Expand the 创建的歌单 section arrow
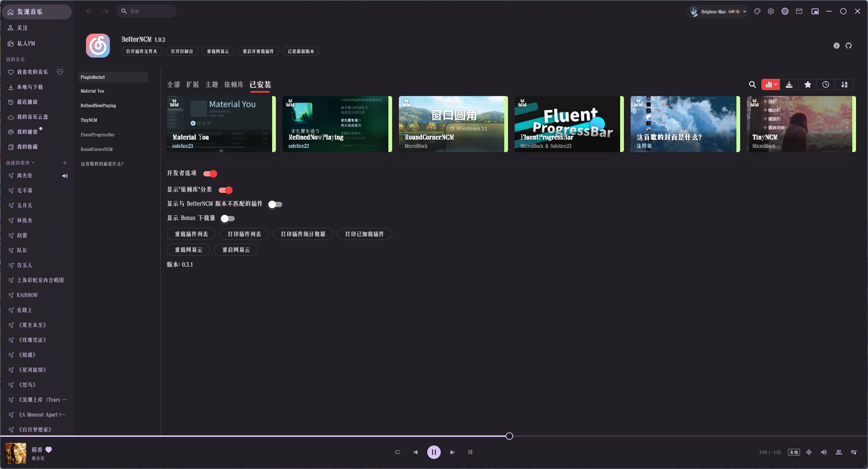Viewport: 868px width, 469px height. point(34,163)
